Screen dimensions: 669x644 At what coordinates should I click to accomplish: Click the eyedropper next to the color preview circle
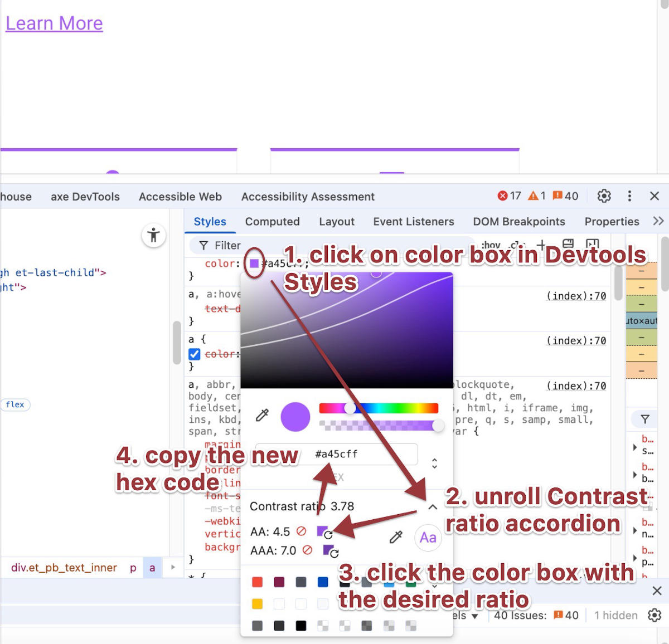[x=262, y=415]
